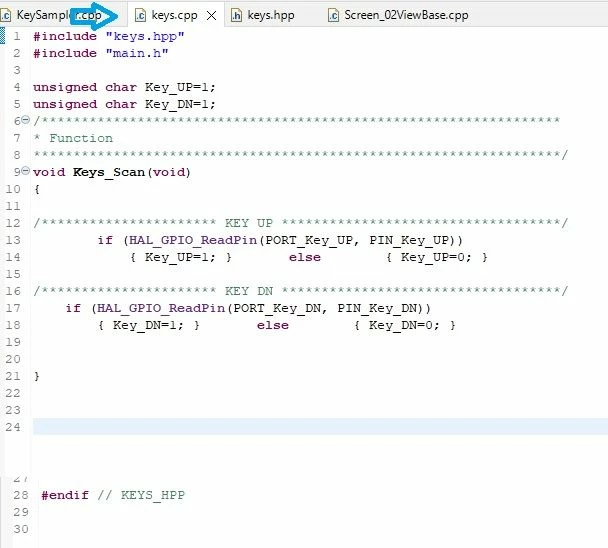This screenshot has width=608, height=548.
Task: Switch to the KeySampler.cpp editor tab
Action: pos(59,15)
